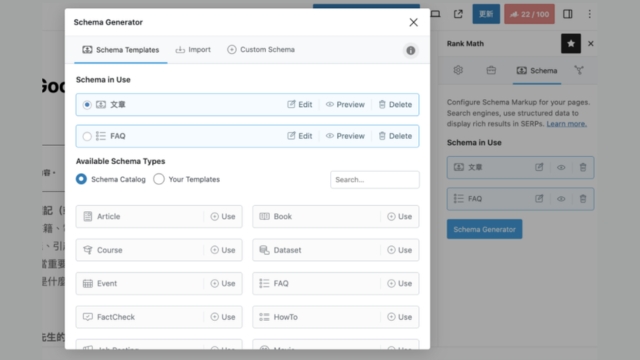Edit 文章 schema in Rank Math sidebar
The width and height of the screenshot is (640, 360).
click(x=539, y=167)
